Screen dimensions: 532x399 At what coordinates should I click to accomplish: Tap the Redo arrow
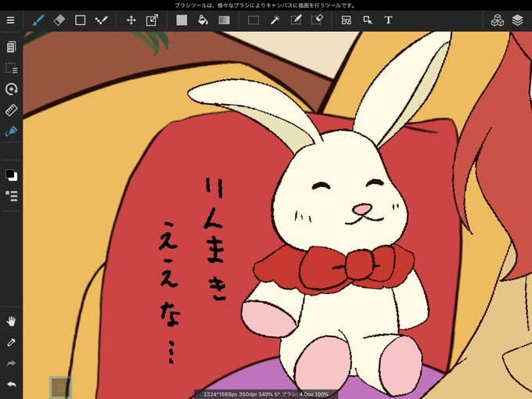tap(11, 363)
